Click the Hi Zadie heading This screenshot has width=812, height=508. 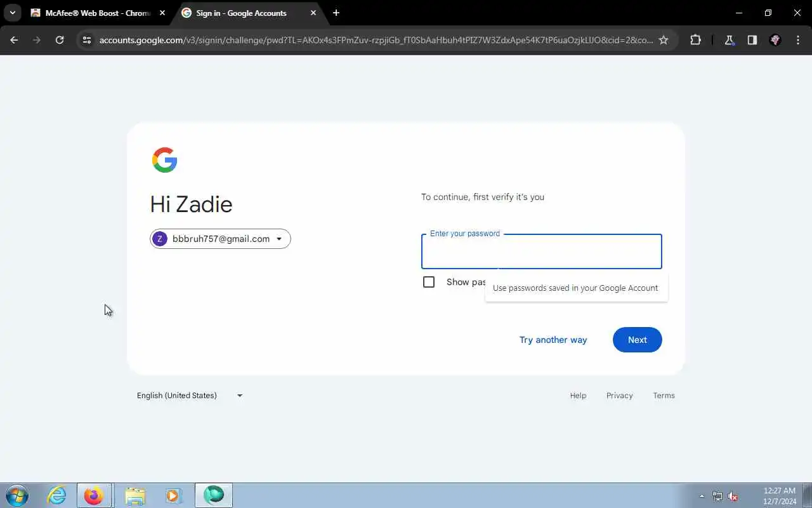(191, 204)
